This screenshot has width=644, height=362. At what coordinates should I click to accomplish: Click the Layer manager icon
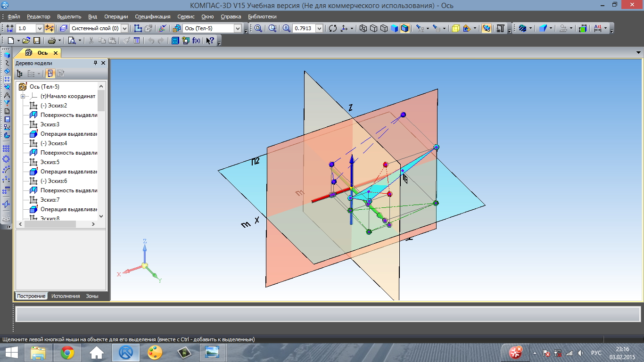(64, 28)
